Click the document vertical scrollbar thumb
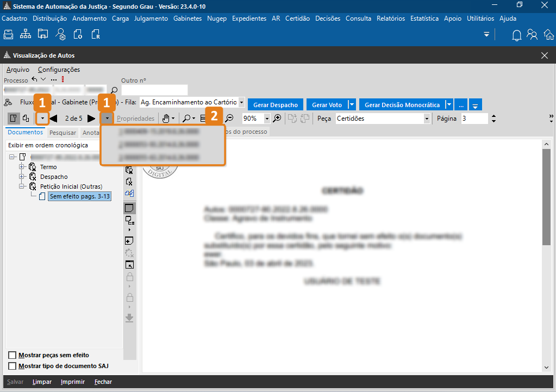 click(546, 196)
